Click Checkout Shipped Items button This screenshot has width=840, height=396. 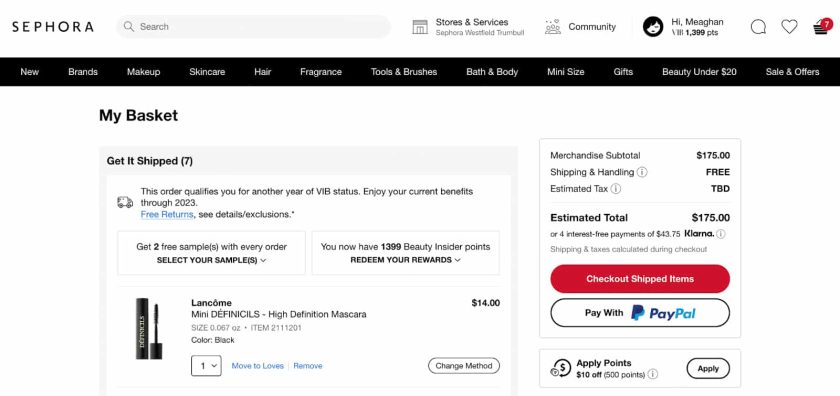640,279
